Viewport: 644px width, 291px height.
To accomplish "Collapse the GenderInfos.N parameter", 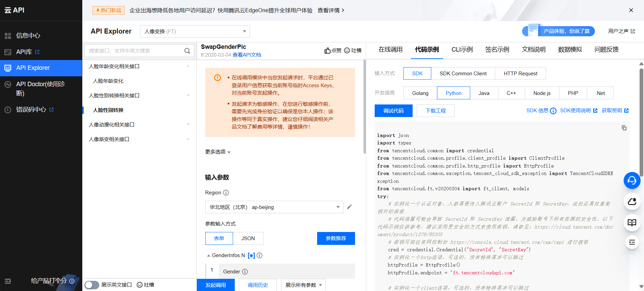I will click(209, 256).
